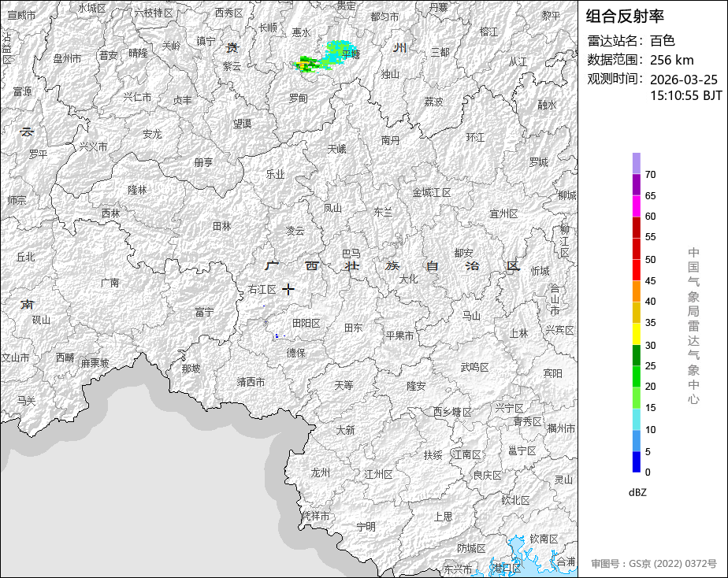Click the 凭祥市 label near the border
728x578 pixels.
pyautogui.click(x=315, y=515)
